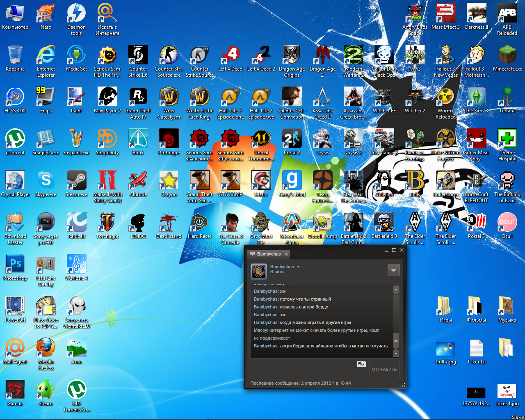The height and width of the screenshot is (420, 525).
Task: Select Minecraft.exe icon
Action: tap(507, 58)
